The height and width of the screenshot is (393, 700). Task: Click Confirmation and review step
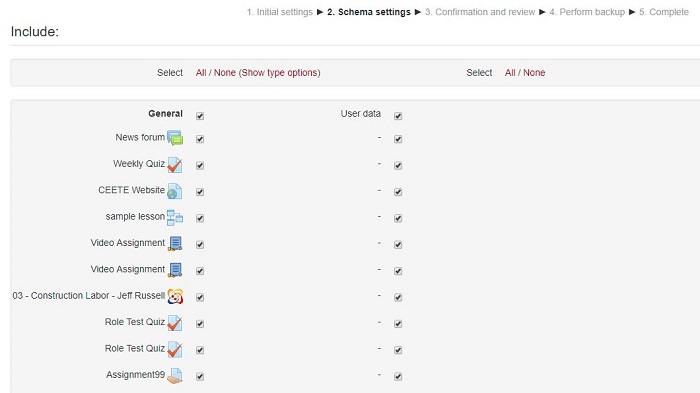(480, 12)
